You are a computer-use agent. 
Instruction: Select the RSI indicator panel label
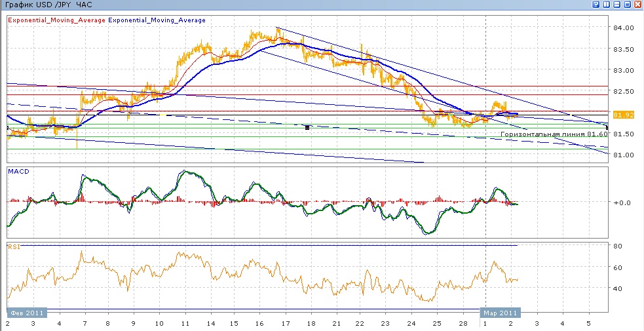(x=13, y=246)
